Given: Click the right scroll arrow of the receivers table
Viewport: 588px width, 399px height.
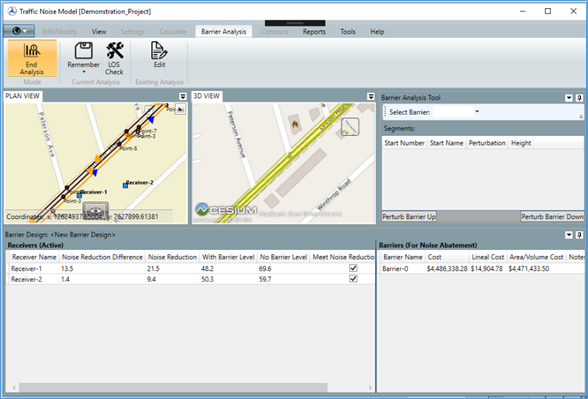Looking at the screenshot, I should 370,387.
